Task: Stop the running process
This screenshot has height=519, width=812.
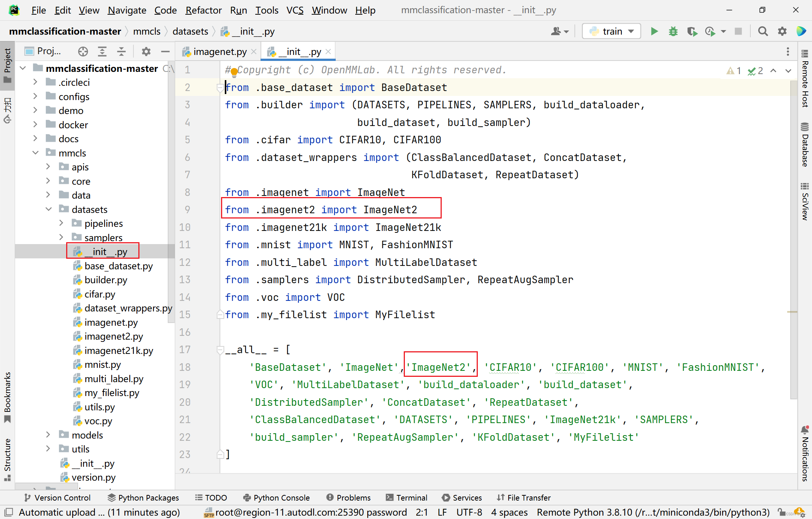Action: tap(738, 31)
